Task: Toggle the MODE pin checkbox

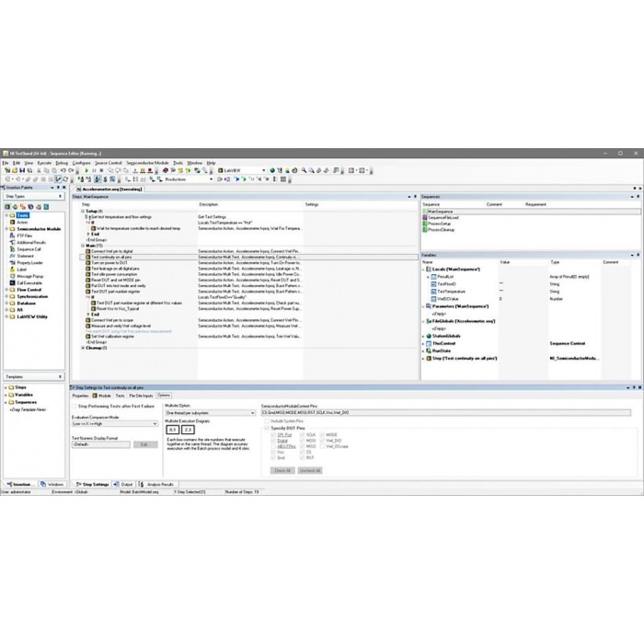Action: click(x=322, y=434)
